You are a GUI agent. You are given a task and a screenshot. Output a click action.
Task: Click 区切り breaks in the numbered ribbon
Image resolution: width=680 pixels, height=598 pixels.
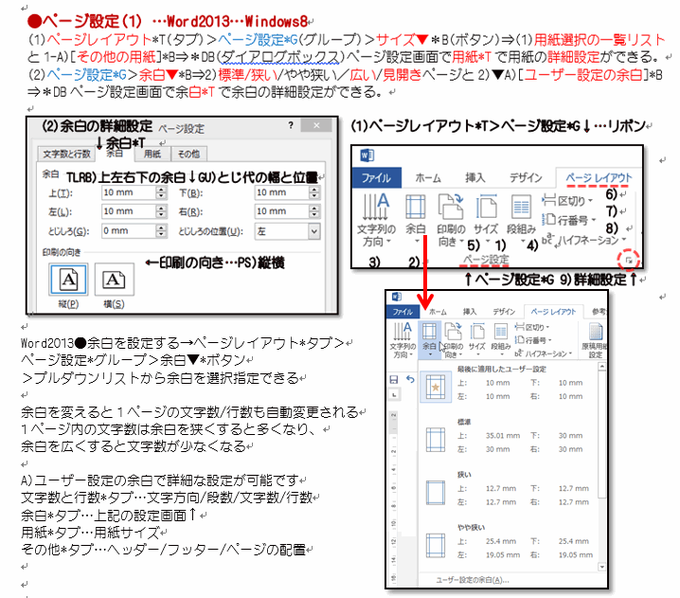pyautogui.click(x=567, y=200)
